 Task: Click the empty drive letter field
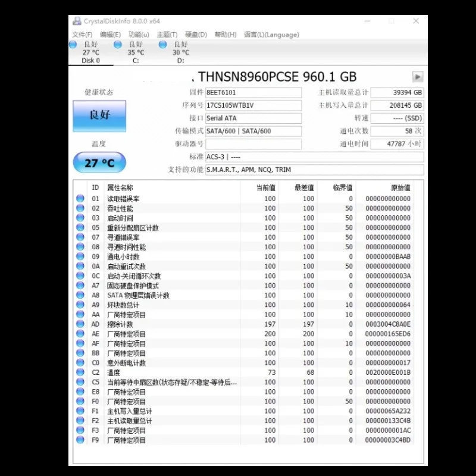click(x=253, y=144)
